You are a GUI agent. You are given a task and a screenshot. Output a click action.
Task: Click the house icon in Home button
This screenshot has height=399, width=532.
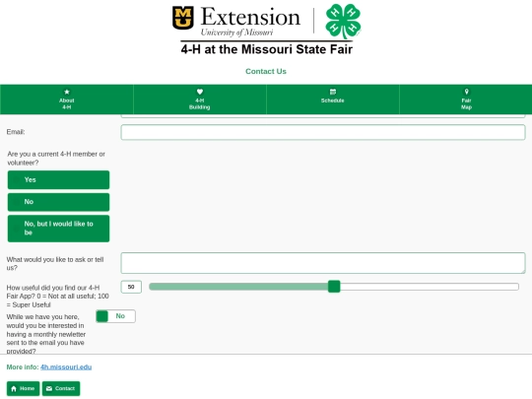(x=14, y=388)
